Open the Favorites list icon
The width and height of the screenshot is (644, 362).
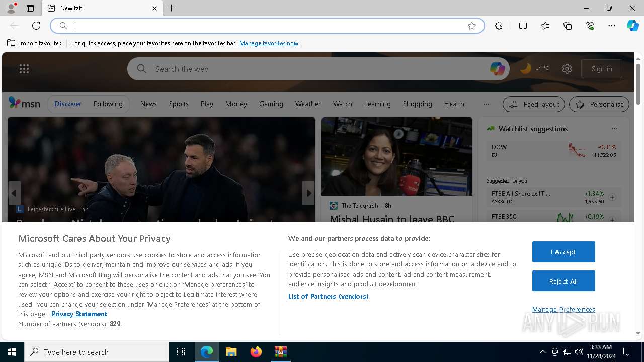(x=545, y=26)
